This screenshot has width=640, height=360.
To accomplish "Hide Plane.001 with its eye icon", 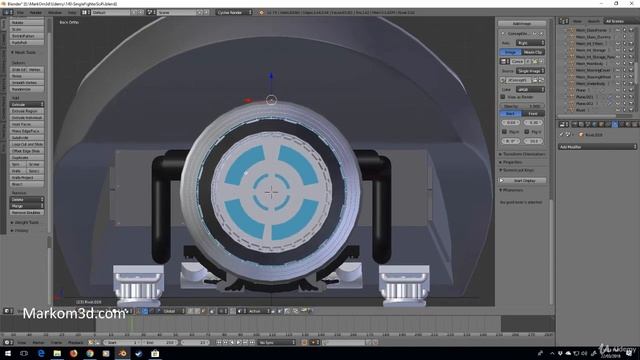I will (618, 96).
